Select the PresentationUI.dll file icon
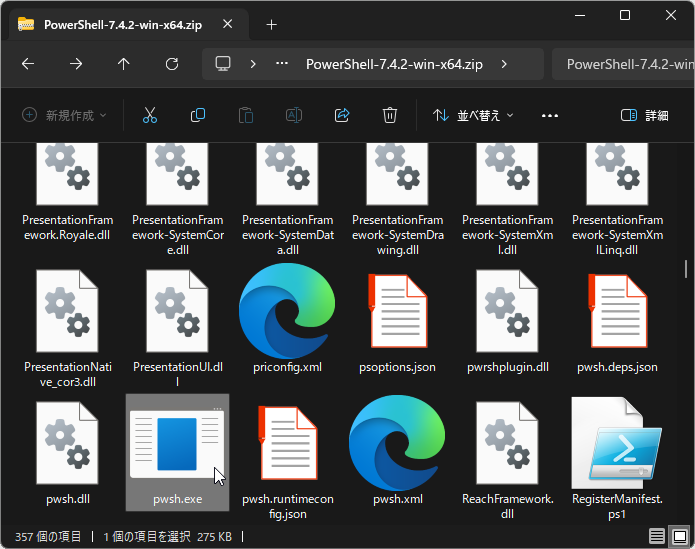This screenshot has height=549, width=695. click(x=177, y=311)
